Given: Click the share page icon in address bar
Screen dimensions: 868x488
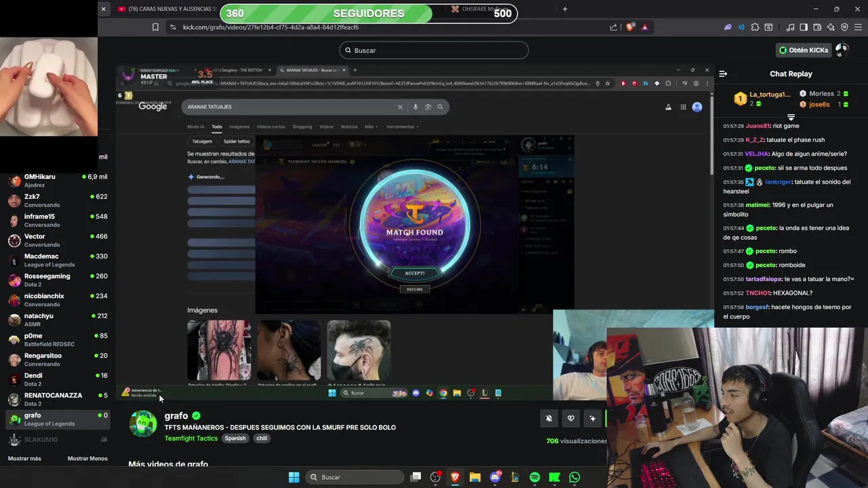Looking at the screenshot, I should (613, 27).
